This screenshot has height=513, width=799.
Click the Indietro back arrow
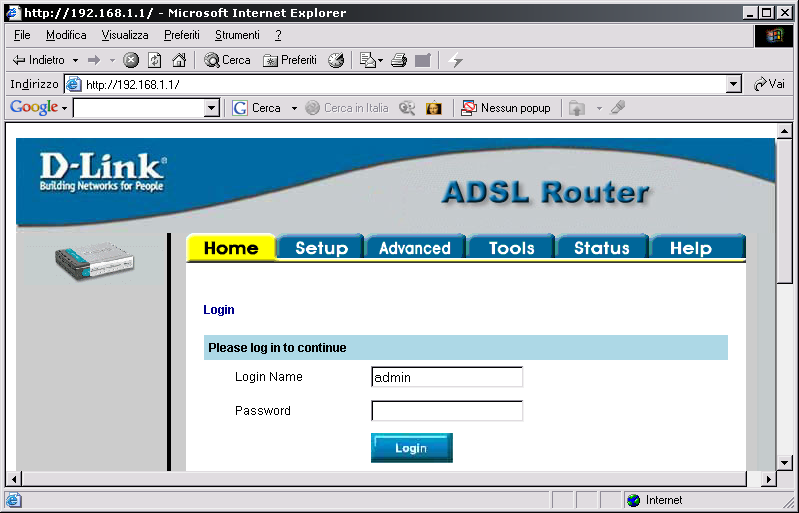tap(38, 60)
